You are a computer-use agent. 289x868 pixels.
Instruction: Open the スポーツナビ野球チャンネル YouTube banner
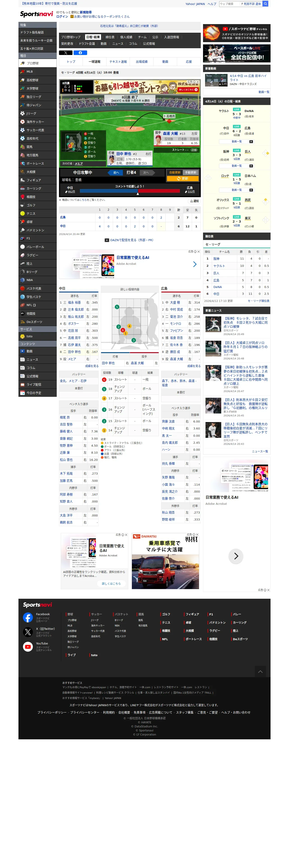click(237, 33)
